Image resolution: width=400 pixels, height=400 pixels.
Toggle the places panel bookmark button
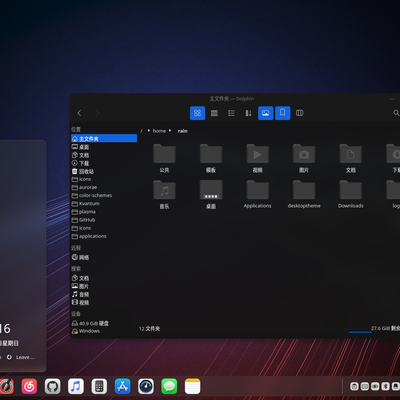[x=283, y=113]
